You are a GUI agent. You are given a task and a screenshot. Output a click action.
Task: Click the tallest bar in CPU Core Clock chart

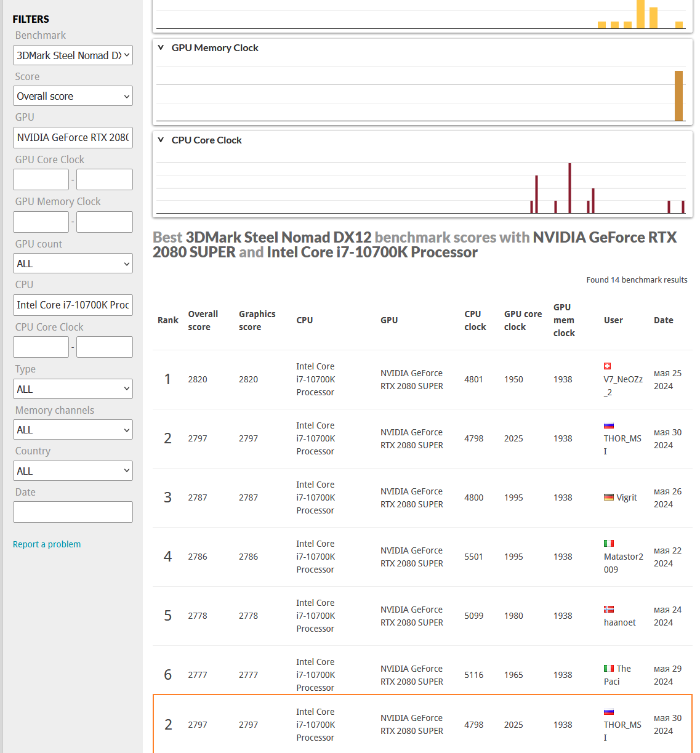pyautogui.click(x=569, y=188)
